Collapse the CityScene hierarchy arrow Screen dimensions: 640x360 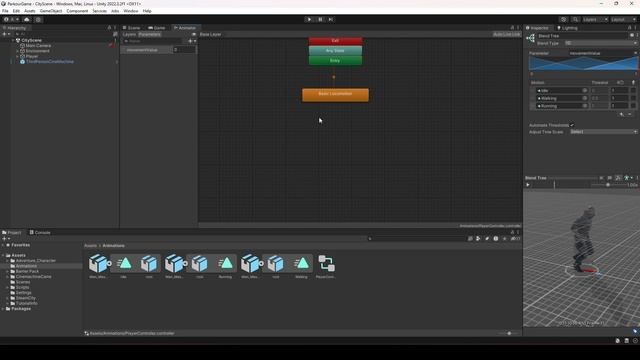coord(13,40)
